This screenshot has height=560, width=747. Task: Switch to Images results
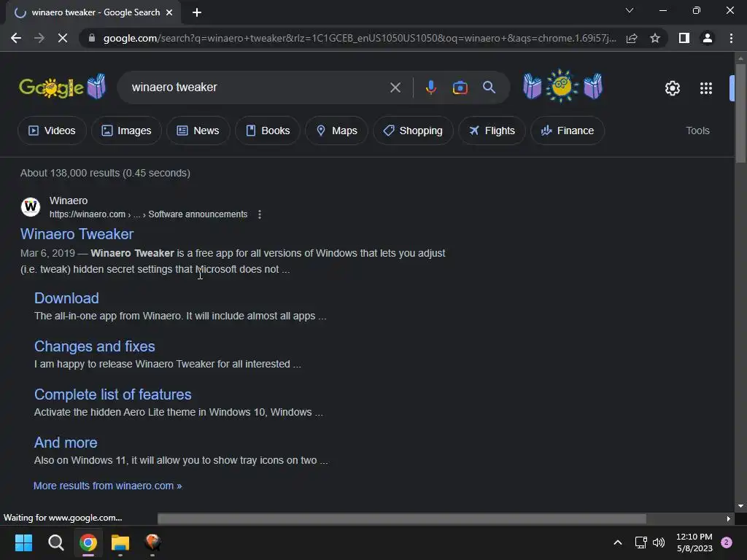(126, 131)
